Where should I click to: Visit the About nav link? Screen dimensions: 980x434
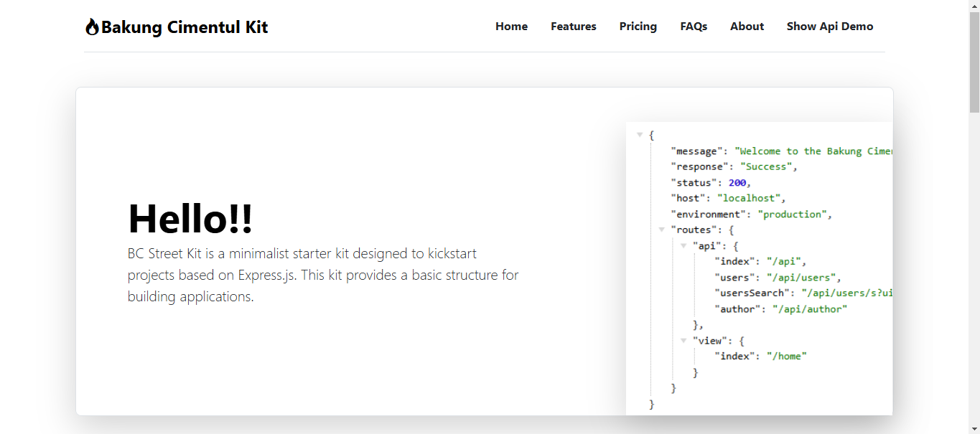747,27
